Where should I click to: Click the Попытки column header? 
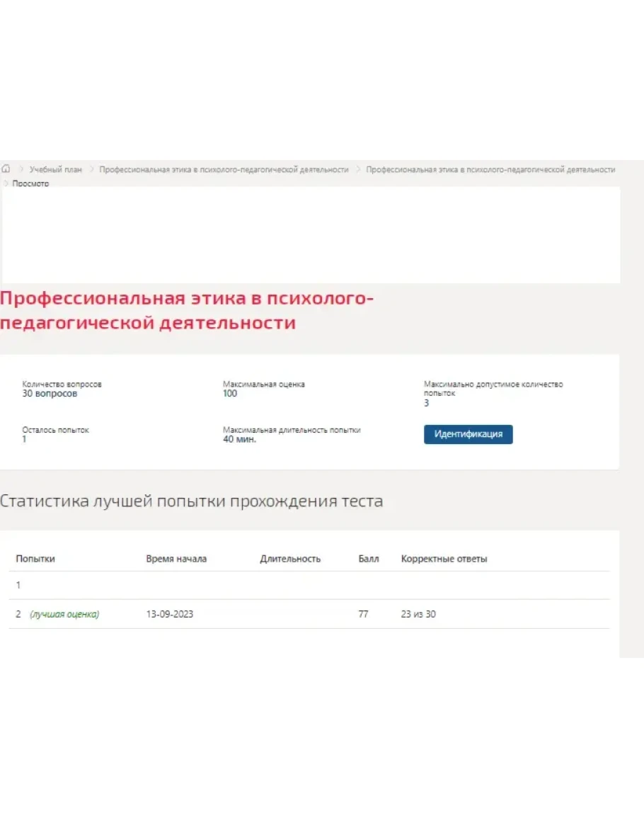(35, 559)
